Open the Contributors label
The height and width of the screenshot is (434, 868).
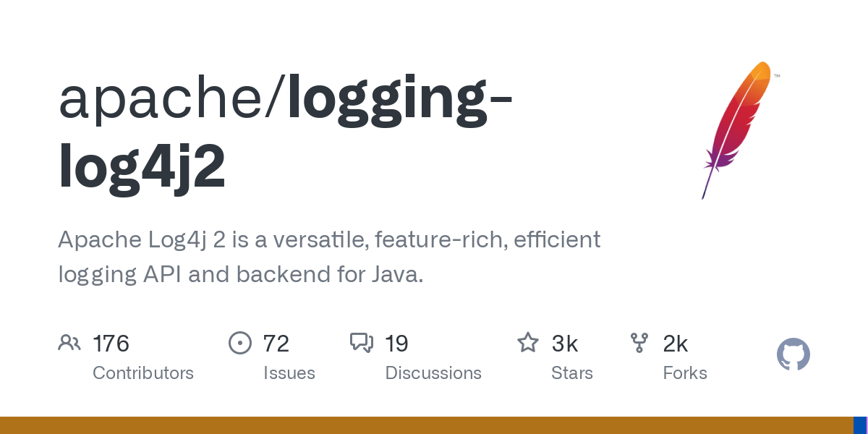tap(143, 373)
